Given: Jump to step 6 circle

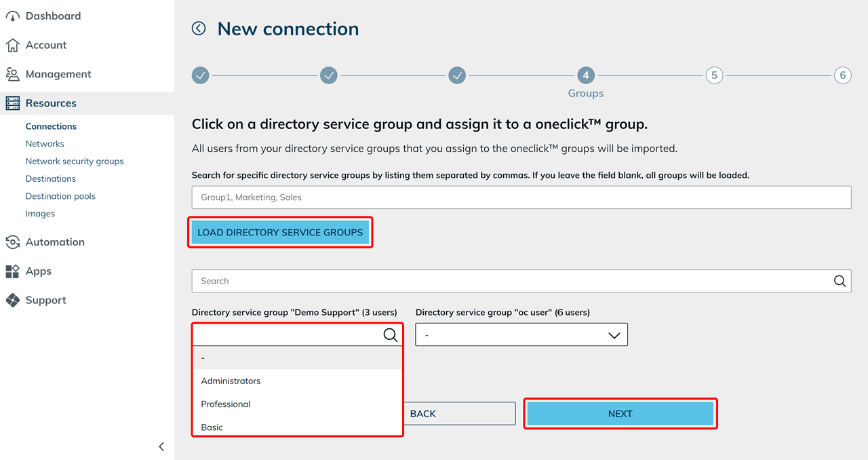Looking at the screenshot, I should click(x=843, y=75).
